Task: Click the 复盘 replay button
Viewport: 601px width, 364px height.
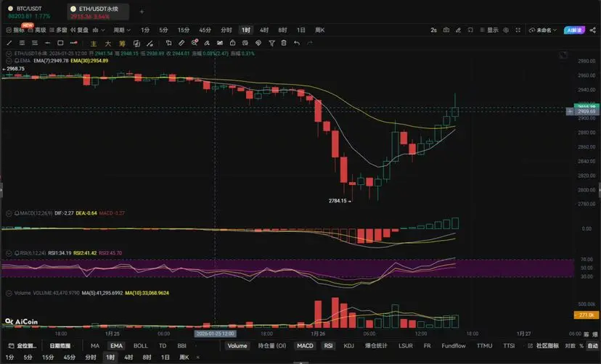Action: (79, 30)
